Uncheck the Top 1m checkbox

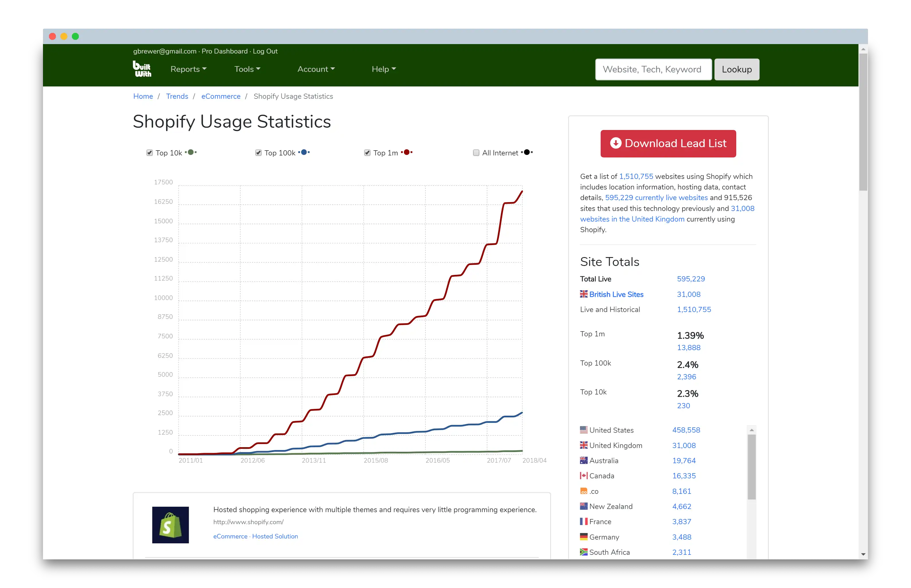367,153
